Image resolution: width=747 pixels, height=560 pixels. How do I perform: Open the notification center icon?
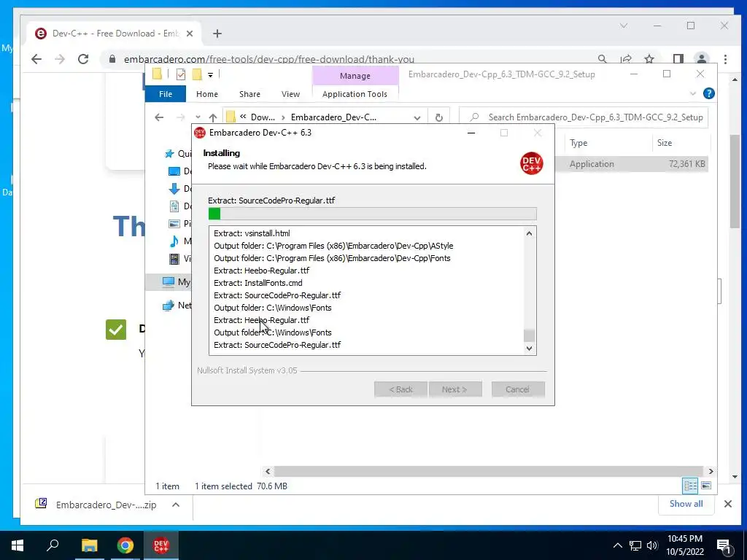coord(724,547)
